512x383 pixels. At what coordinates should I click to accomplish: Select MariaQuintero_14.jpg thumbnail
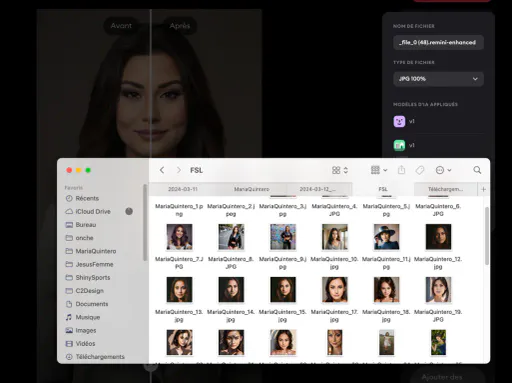tap(231, 290)
